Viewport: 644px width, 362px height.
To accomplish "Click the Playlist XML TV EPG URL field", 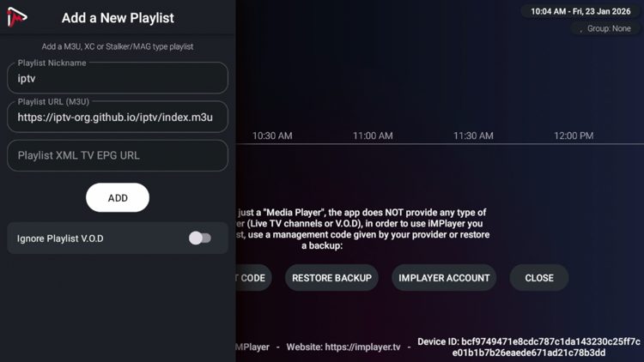I will 118,155.
